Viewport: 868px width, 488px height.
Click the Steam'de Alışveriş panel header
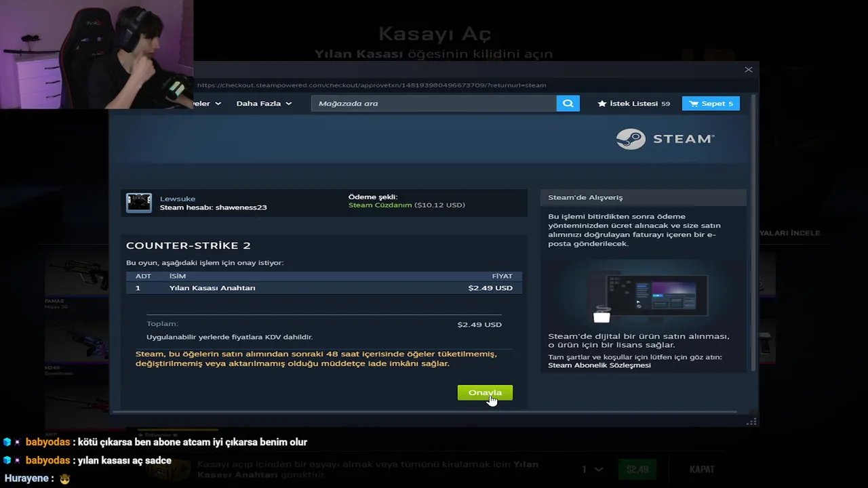click(x=643, y=197)
